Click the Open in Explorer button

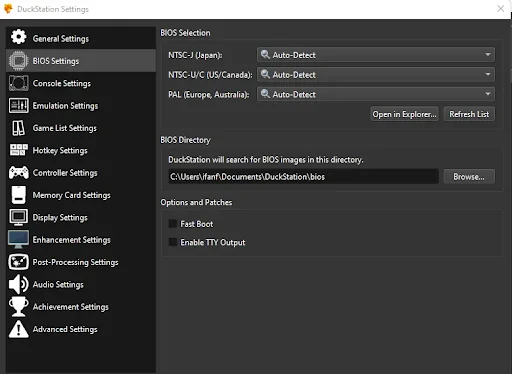click(x=404, y=114)
